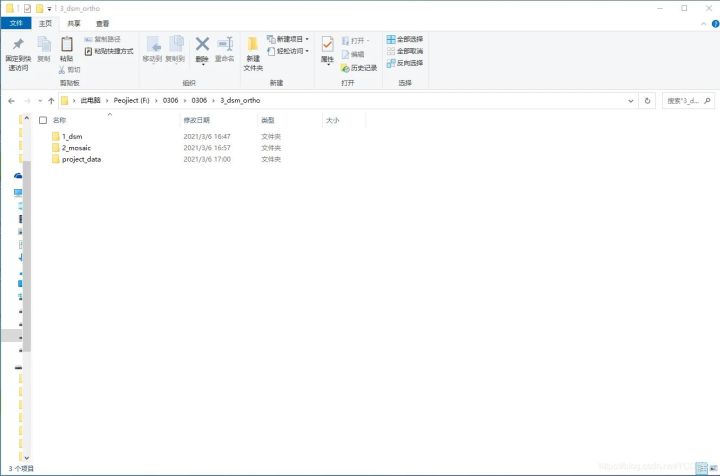Screen dimensions: 720x476
Task: Expand the New Item (新建项目) dropdown
Action: (x=290, y=39)
